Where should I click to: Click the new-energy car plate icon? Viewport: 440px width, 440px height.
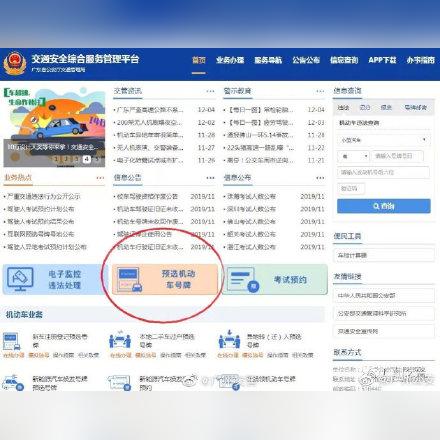(x=13, y=383)
